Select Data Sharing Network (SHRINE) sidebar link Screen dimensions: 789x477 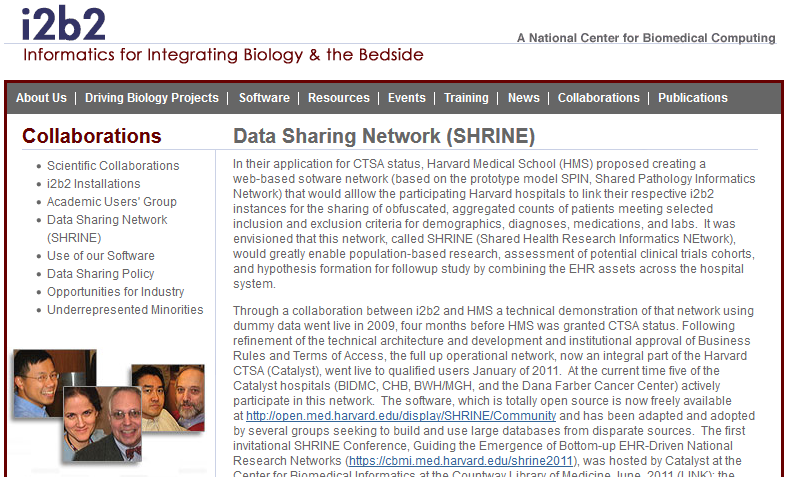(107, 228)
